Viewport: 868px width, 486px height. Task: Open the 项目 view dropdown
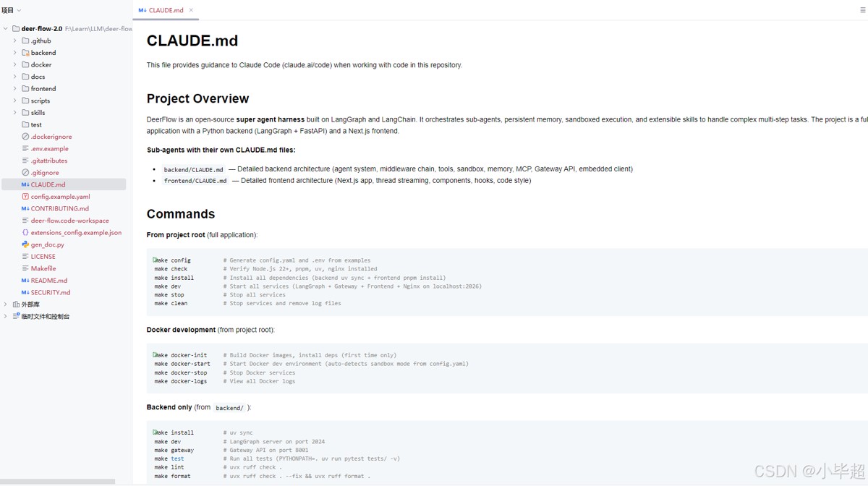click(12, 10)
